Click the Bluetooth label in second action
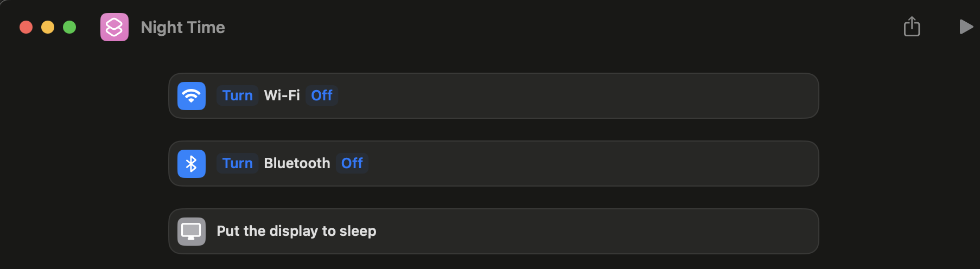Screen dimensions: 980x269 pyautogui.click(x=297, y=163)
